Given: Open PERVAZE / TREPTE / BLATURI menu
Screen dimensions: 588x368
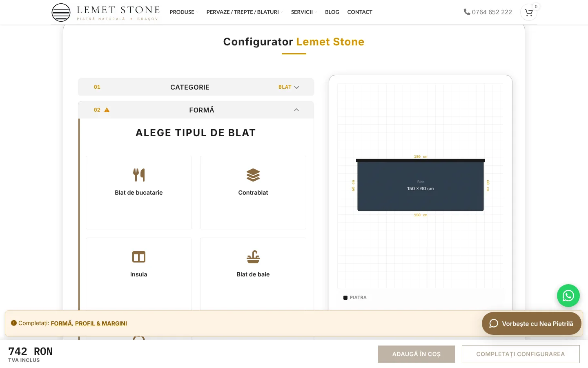Looking at the screenshot, I should [245, 12].
